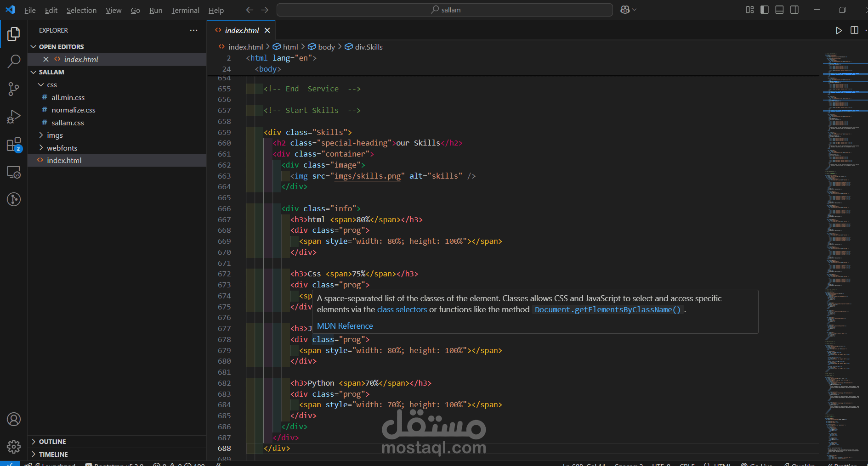Viewport: 868px width, 466px height.
Task: Toggle the primary side bar
Action: (x=765, y=10)
